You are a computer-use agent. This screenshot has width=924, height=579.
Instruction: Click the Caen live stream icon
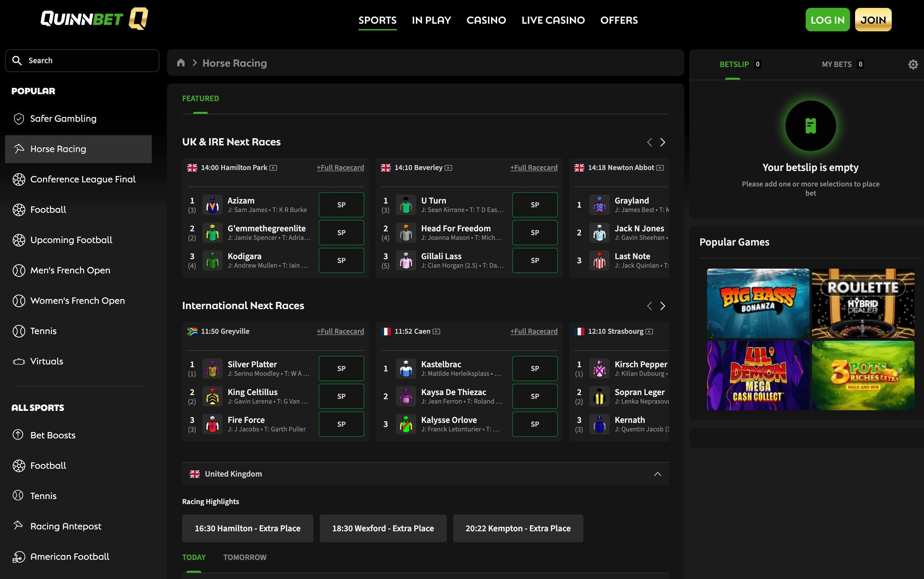(436, 332)
